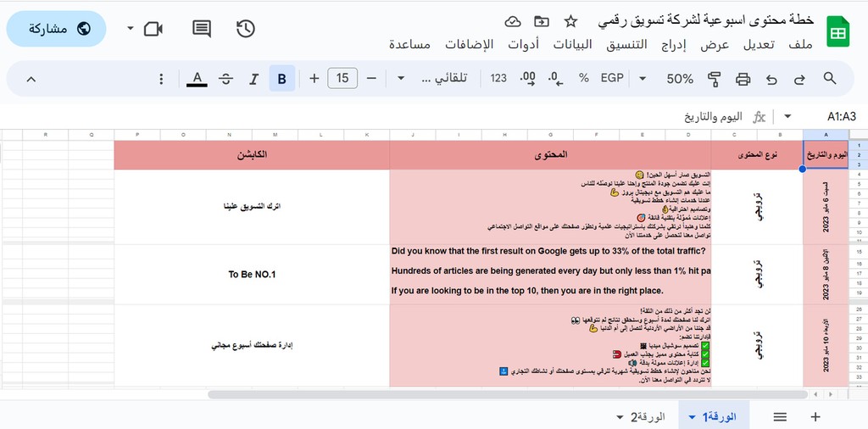Image resolution: width=868 pixels, height=429 pixels.
Task: Select the To Be NO.1 cell
Action: click(252, 274)
